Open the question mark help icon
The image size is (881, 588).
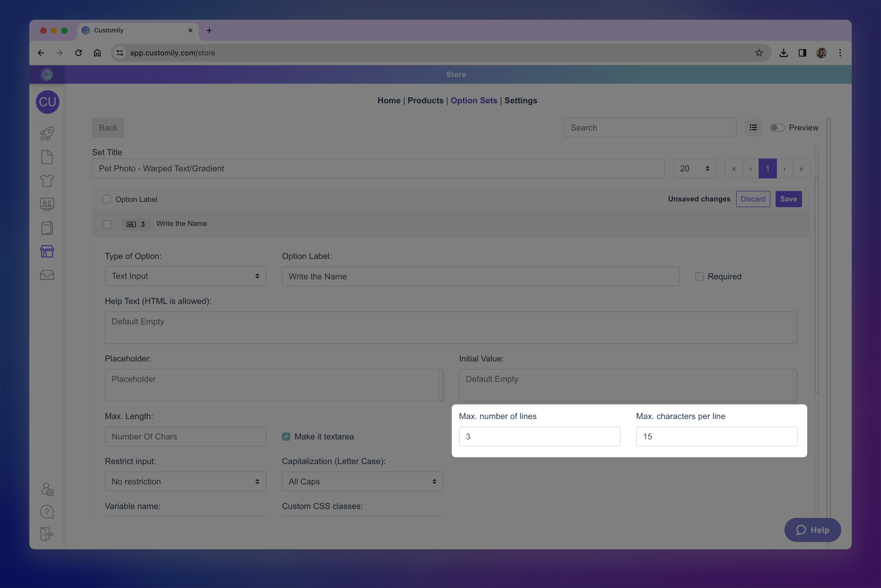coord(47,512)
